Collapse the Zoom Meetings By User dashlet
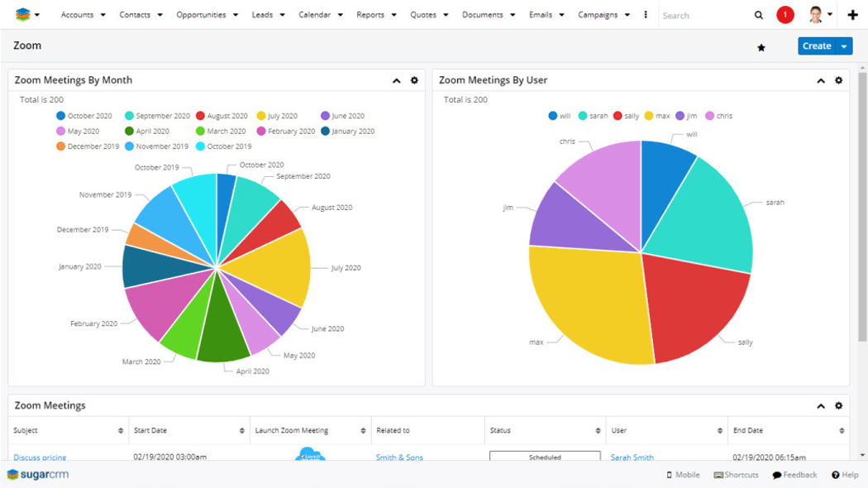868x488 pixels. coord(821,81)
